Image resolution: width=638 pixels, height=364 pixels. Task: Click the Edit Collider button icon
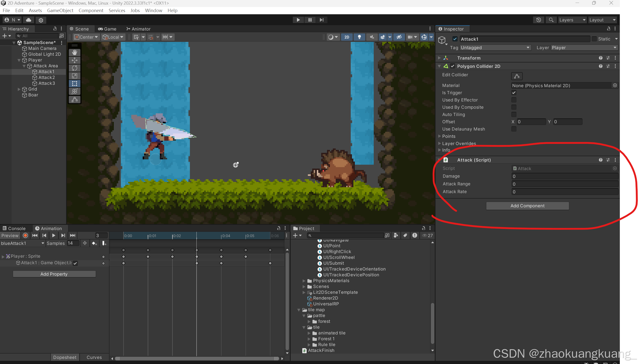(x=517, y=76)
